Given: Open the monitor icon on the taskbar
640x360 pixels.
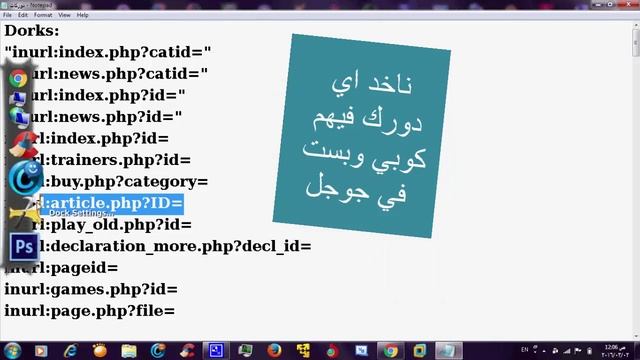Looking at the screenshot, I should pyautogui.click(x=245, y=351).
